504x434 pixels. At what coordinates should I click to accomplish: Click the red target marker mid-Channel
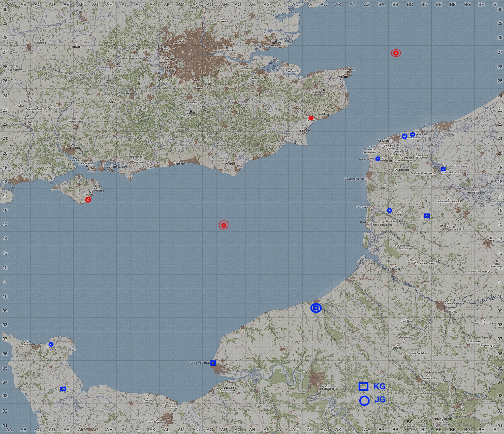click(224, 225)
